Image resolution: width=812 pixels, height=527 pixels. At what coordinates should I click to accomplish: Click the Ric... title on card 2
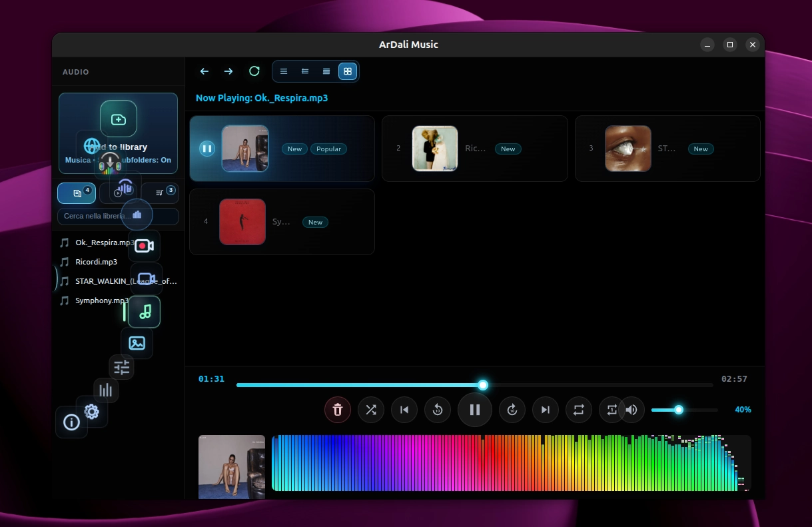coord(476,149)
